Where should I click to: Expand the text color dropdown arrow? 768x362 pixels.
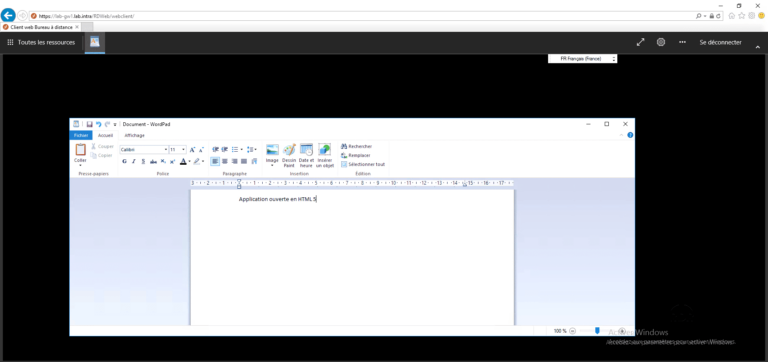click(x=189, y=161)
